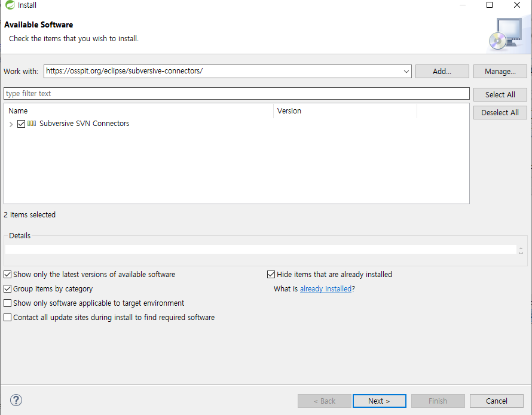532x415 pixels.
Task: Toggle Group items by category checkbox
Action: point(7,288)
